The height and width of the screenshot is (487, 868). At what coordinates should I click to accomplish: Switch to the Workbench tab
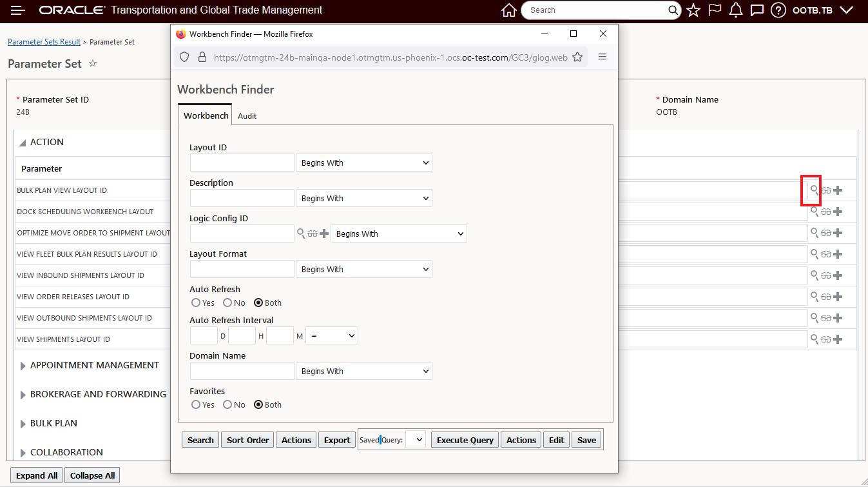(206, 115)
